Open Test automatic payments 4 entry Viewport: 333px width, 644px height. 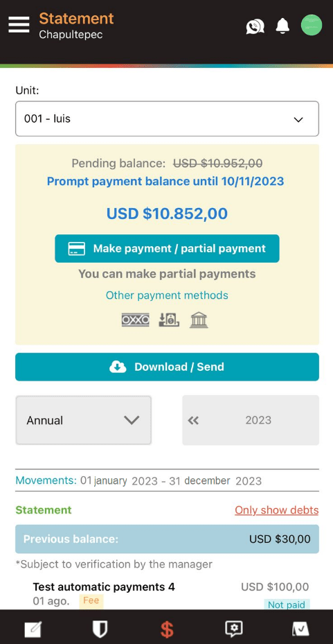tap(167, 594)
